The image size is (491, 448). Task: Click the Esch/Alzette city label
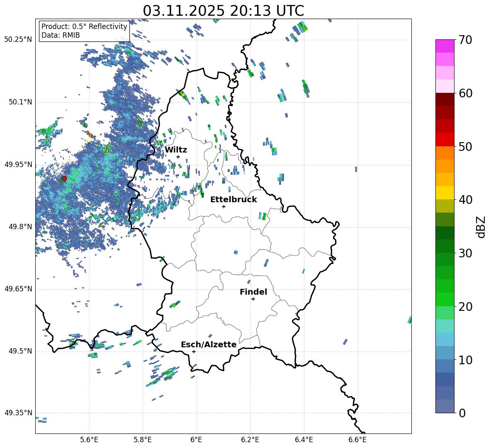tap(209, 344)
